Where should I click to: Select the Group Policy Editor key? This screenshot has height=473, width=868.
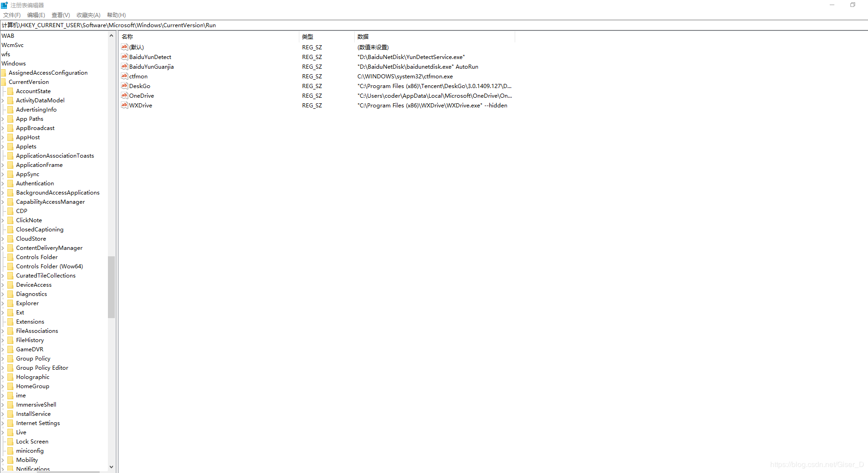point(42,368)
